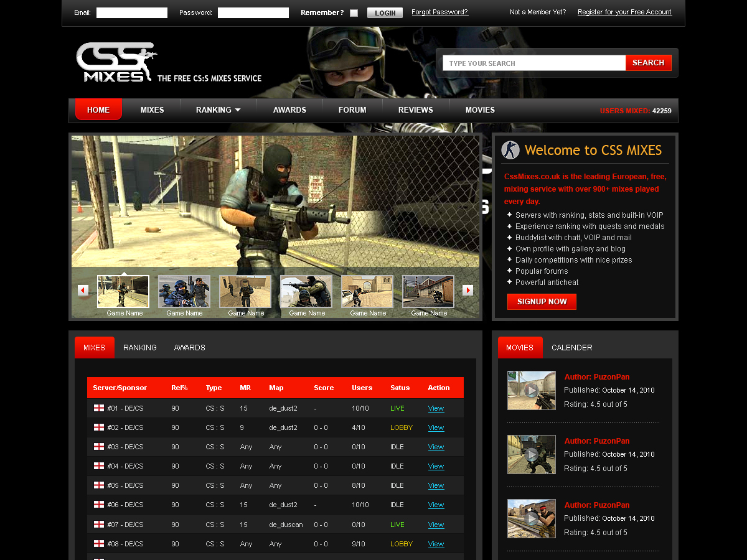The height and width of the screenshot is (560, 747).
Task: Click View link for server #08
Action: [436, 544]
